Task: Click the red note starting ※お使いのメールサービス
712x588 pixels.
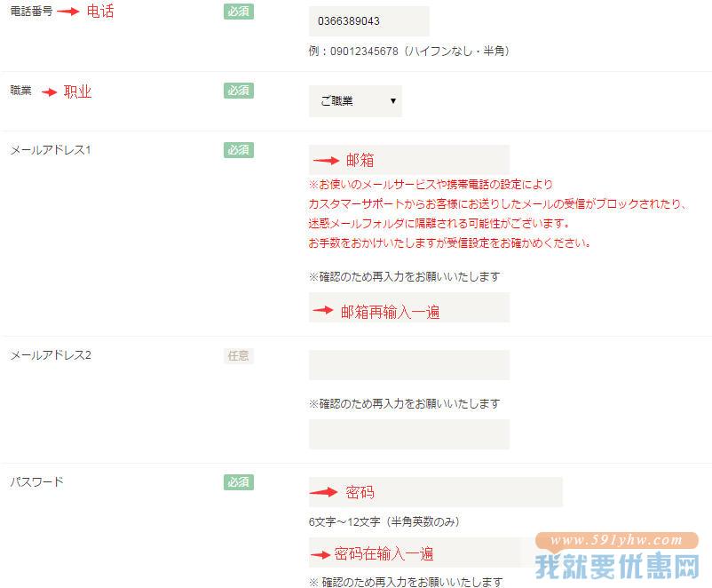Action: coord(431,184)
